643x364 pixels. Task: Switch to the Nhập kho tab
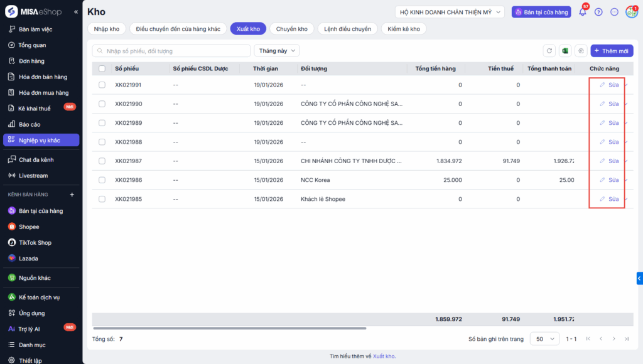[x=106, y=29]
